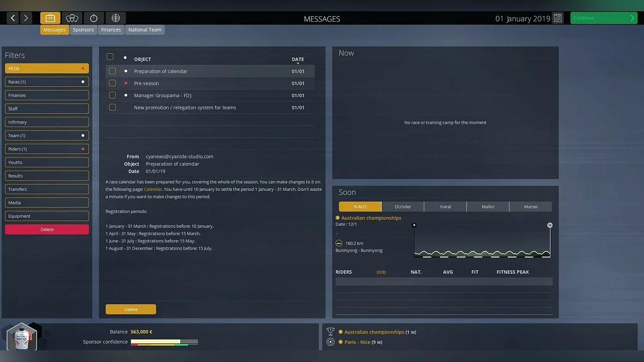
Task: Open the Paris - Nice objective link
Action: pos(357,342)
